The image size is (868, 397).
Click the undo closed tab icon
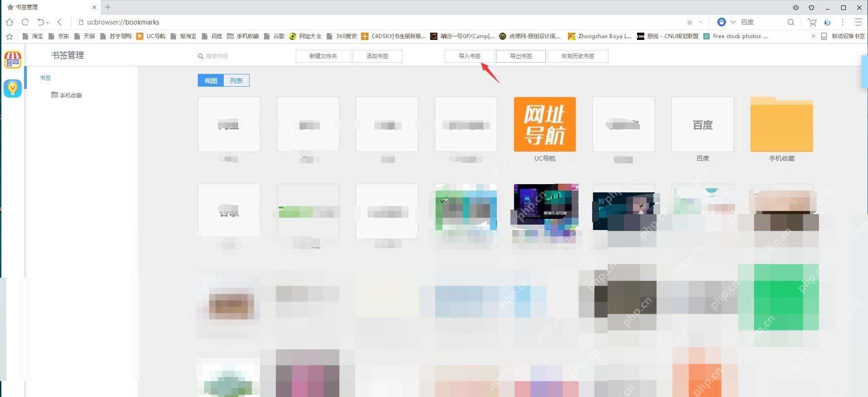tap(40, 22)
